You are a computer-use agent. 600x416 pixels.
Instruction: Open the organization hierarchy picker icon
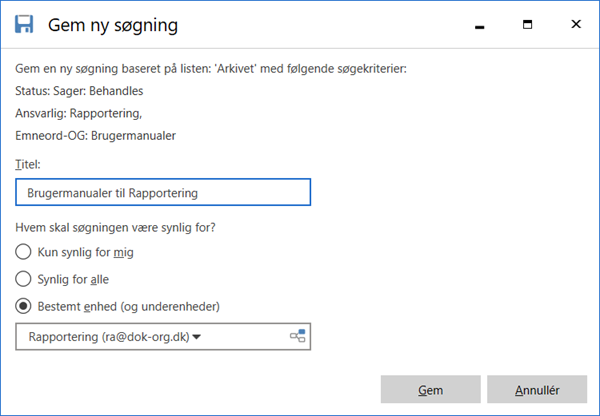pos(298,336)
